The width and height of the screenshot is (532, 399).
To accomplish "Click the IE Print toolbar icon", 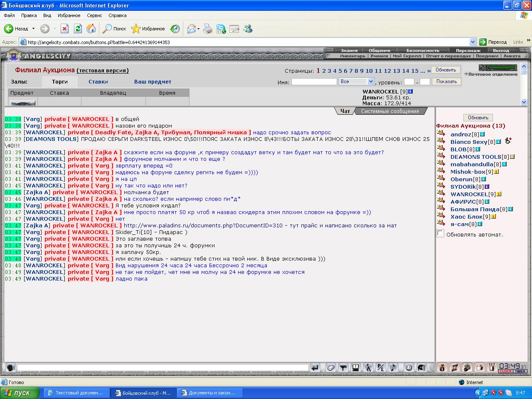I will [x=208, y=29].
